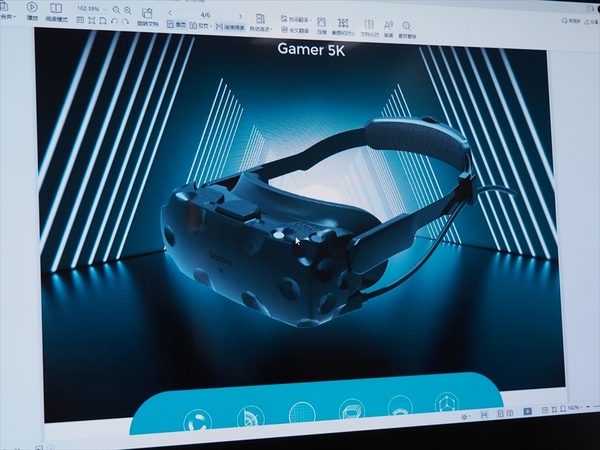Click the zoom out magnifier icon

coord(116,10)
